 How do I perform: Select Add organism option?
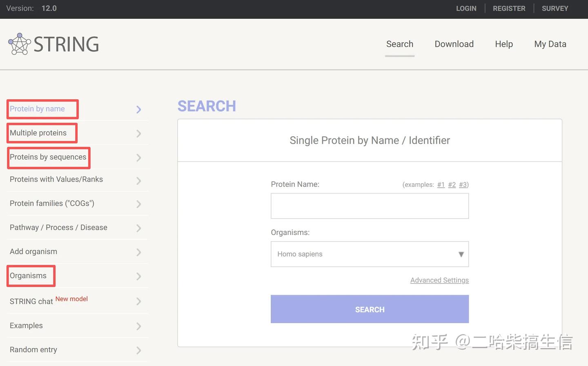tap(33, 252)
